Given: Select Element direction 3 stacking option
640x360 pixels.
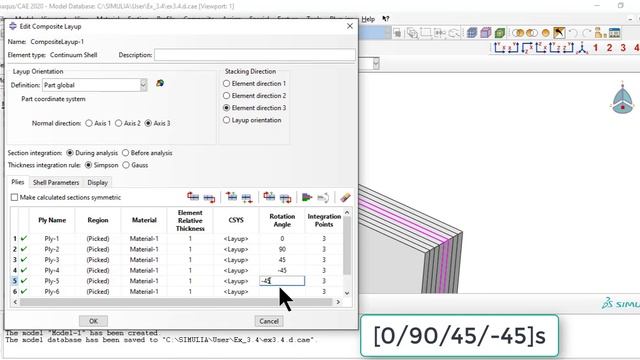Looking at the screenshot, I should click(227, 108).
